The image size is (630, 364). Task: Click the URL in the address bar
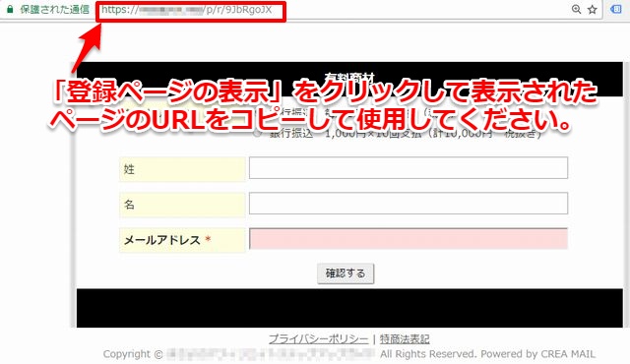tap(187, 10)
